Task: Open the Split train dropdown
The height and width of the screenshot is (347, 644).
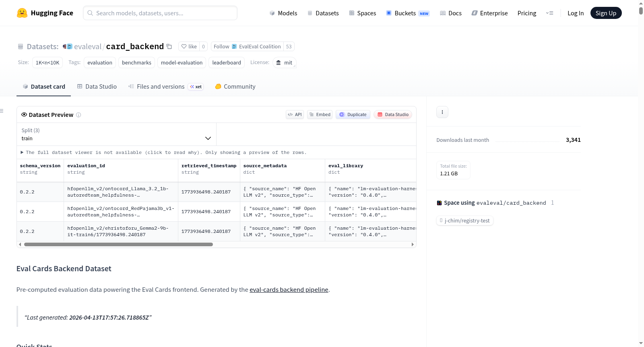Action: point(116,134)
